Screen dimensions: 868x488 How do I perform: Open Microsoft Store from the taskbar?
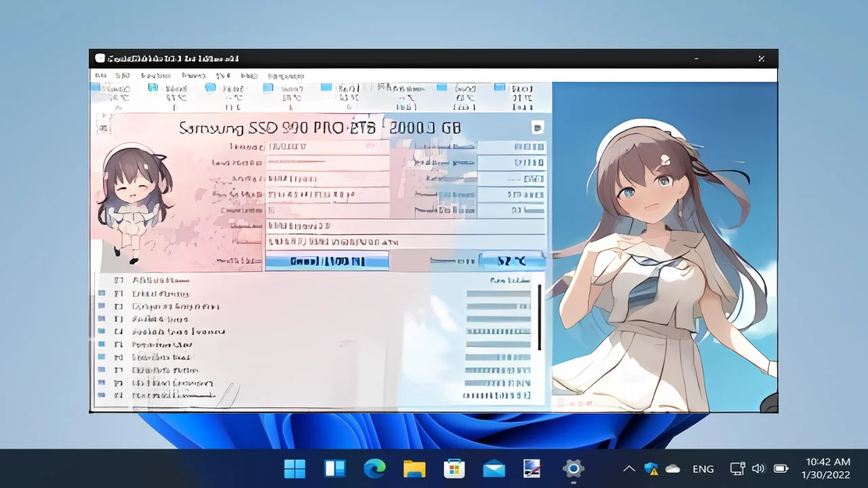454,468
